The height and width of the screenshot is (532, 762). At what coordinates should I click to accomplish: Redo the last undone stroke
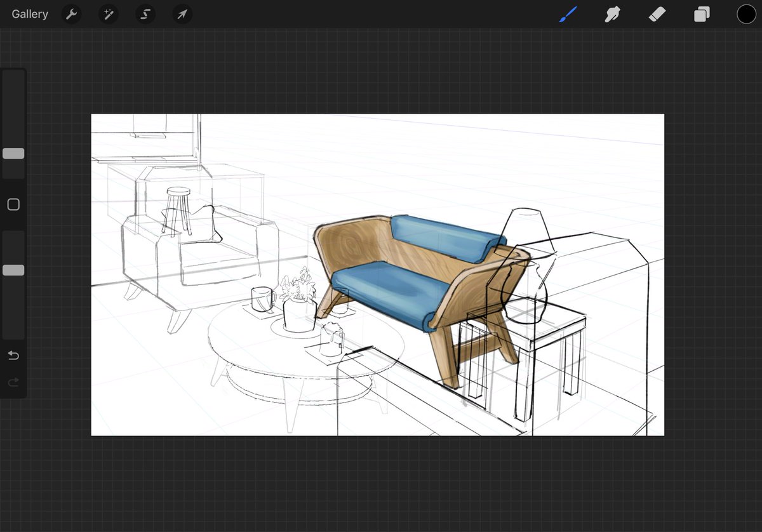coord(13,382)
